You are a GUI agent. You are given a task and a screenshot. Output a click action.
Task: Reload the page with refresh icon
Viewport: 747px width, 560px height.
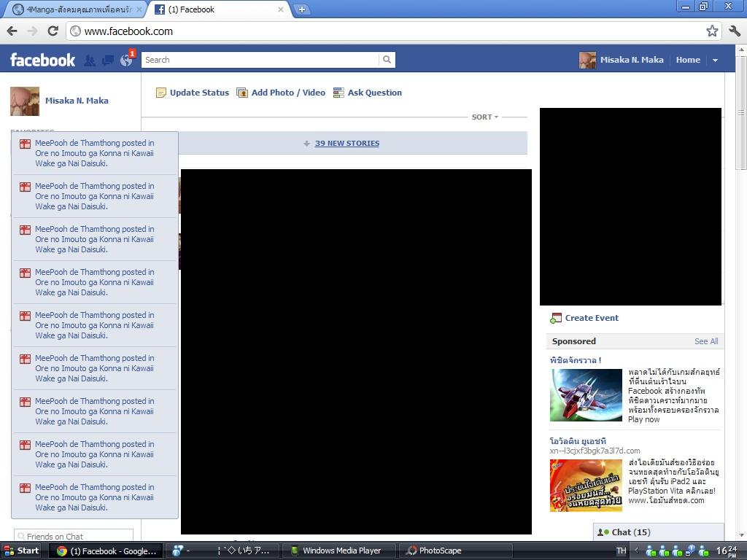(x=53, y=31)
